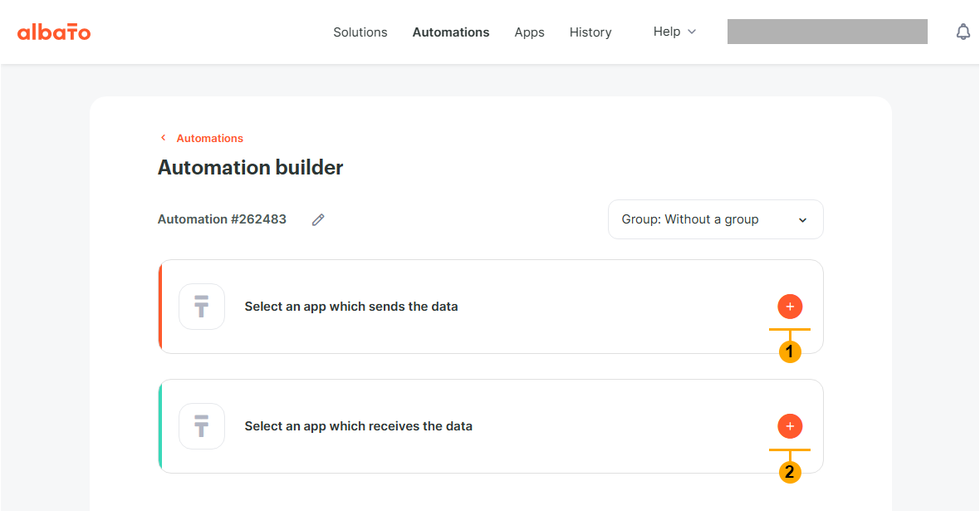Add the app which sends data

(x=790, y=307)
